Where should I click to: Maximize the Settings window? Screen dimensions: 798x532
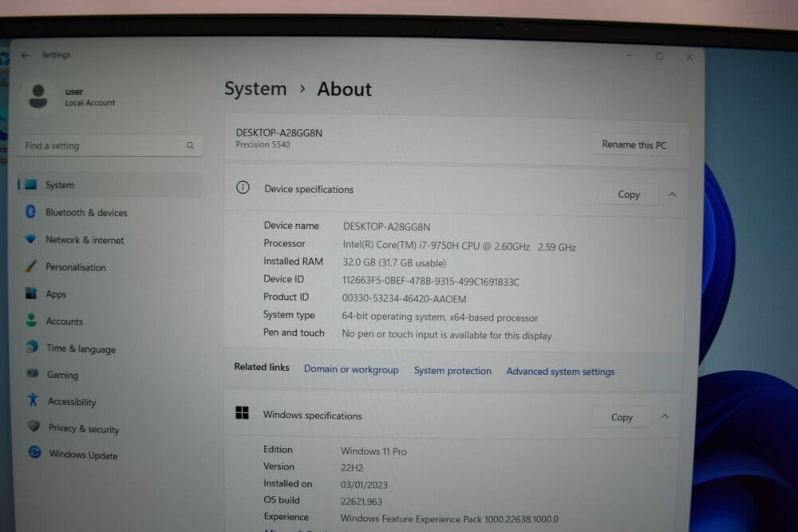coord(660,56)
